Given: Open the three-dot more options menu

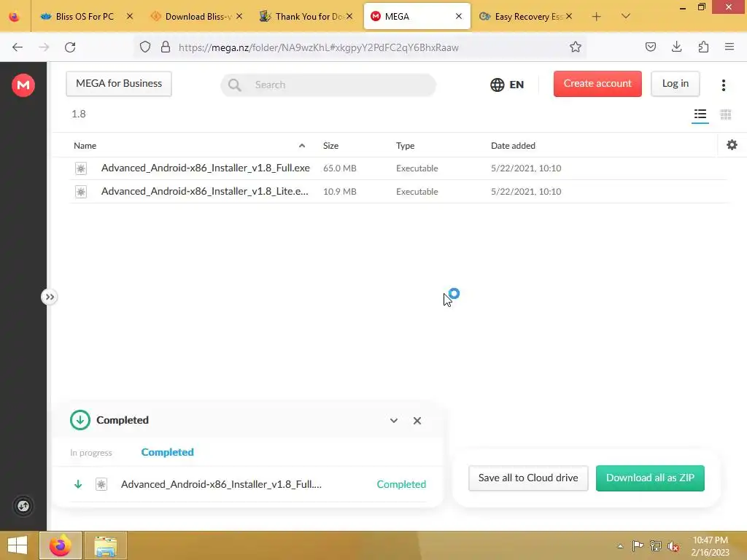Looking at the screenshot, I should pos(723,85).
